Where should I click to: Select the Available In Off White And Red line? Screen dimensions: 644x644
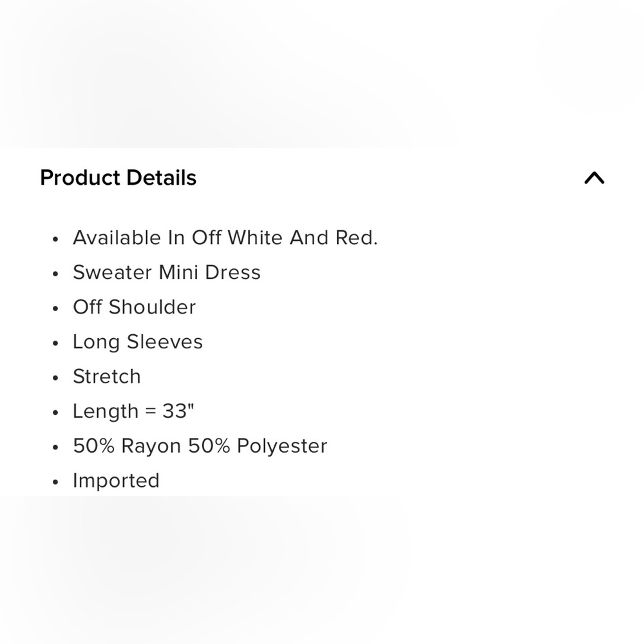click(x=225, y=238)
